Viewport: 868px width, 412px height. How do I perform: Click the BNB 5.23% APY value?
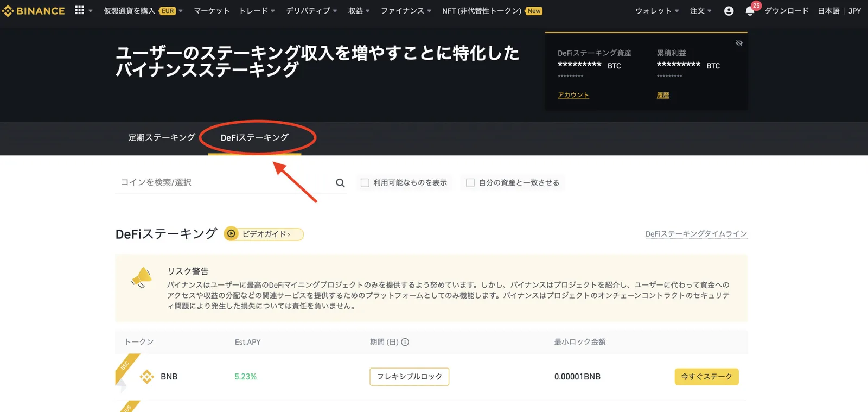[x=246, y=377]
